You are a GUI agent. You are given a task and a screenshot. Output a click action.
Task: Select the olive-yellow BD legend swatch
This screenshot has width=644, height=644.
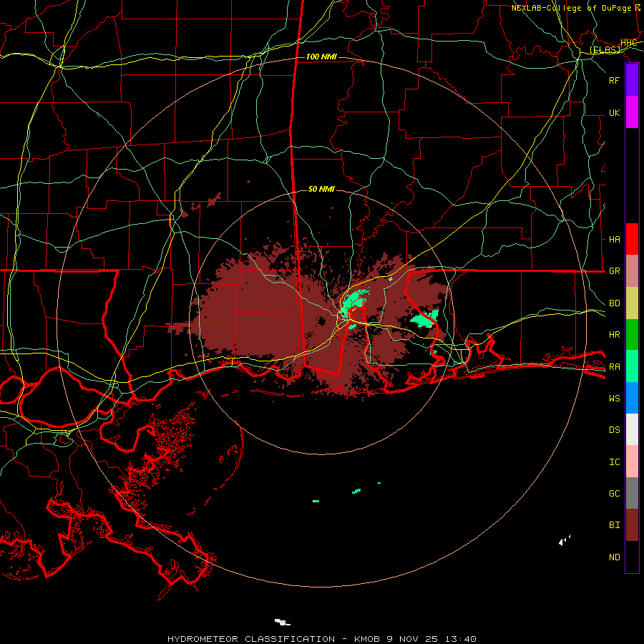coord(632,303)
